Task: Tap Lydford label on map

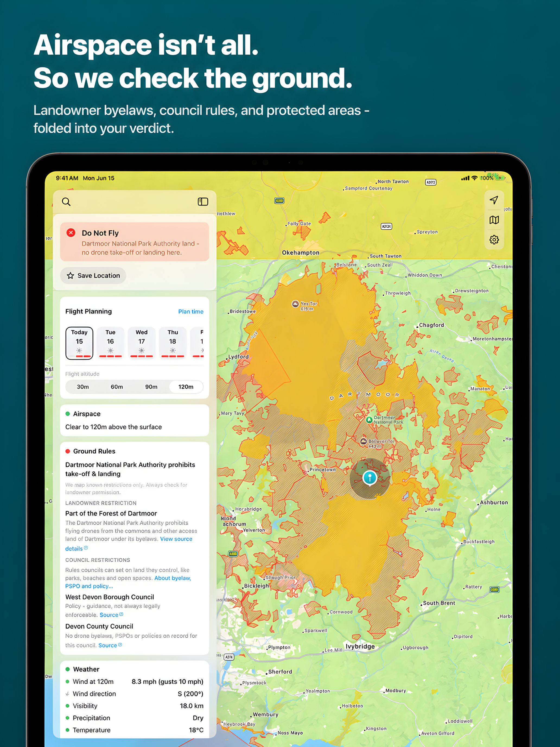Action: coord(238,357)
